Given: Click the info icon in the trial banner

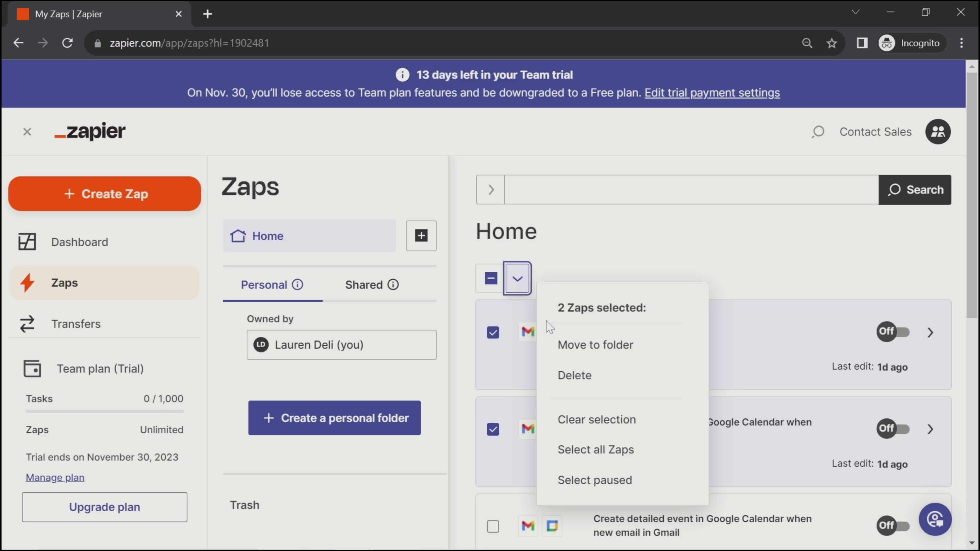Looking at the screenshot, I should point(402,75).
